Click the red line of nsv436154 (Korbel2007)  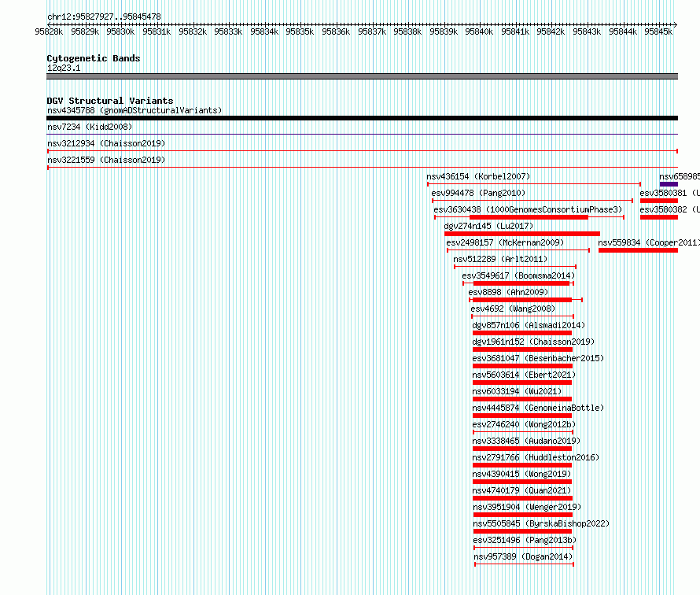(x=534, y=184)
